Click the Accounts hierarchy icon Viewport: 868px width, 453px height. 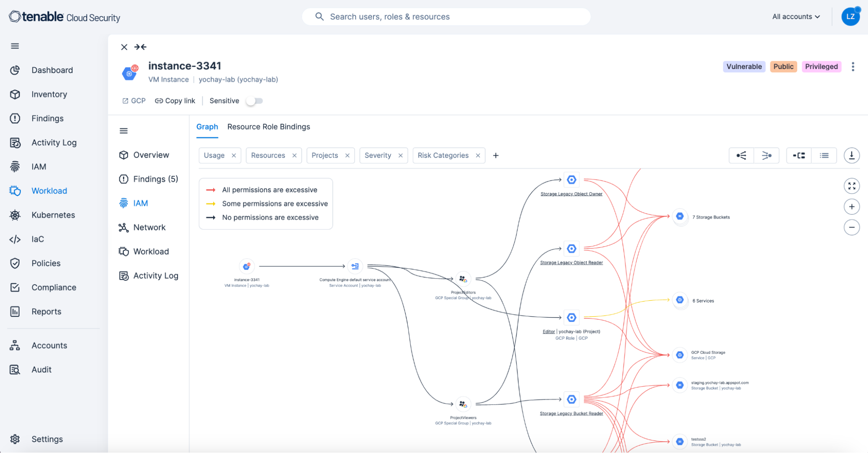point(15,345)
